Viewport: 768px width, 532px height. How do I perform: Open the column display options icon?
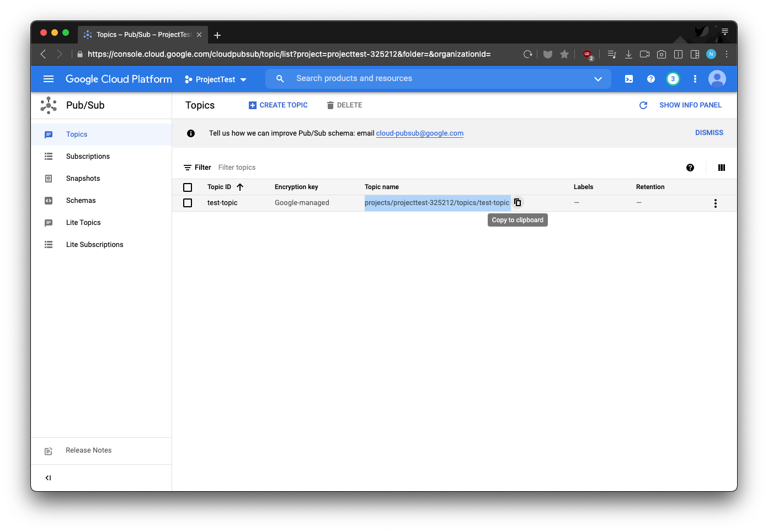click(x=722, y=168)
